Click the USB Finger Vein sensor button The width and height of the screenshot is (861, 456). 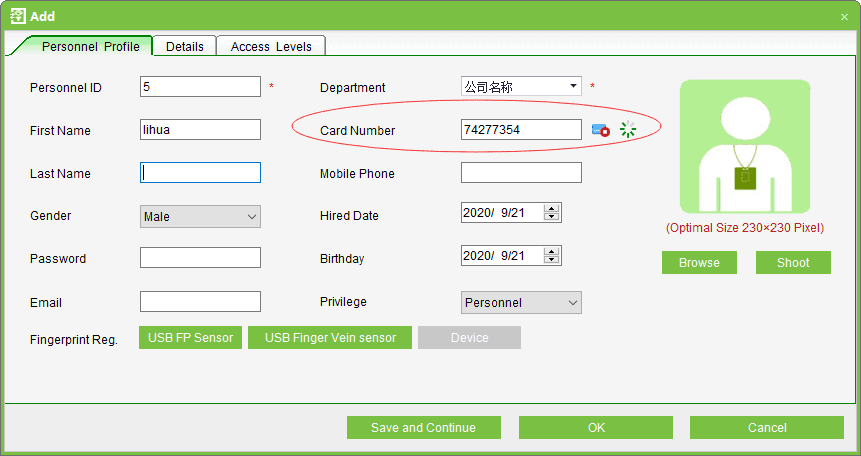[x=330, y=338]
